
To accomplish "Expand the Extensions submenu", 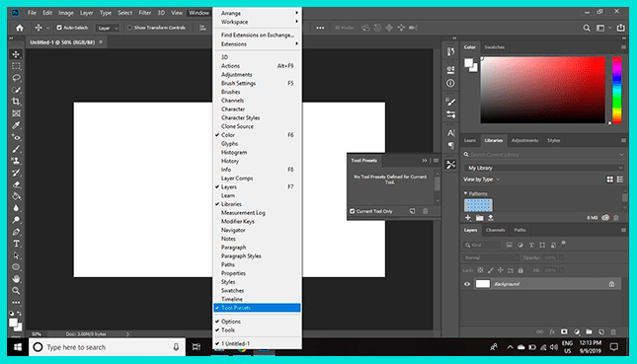I will 257,43.
